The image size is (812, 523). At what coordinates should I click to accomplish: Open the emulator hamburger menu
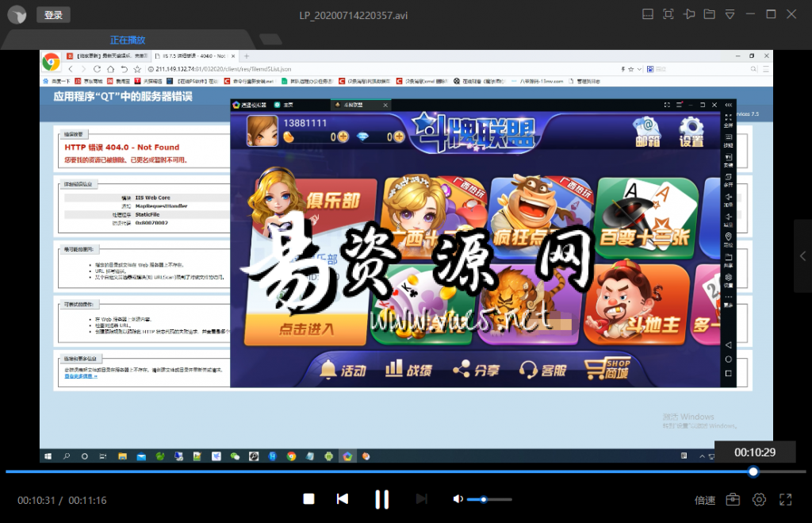679,105
